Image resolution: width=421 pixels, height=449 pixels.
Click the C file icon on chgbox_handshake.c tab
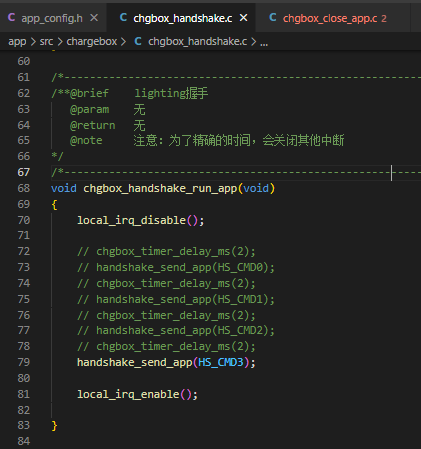[123, 17]
